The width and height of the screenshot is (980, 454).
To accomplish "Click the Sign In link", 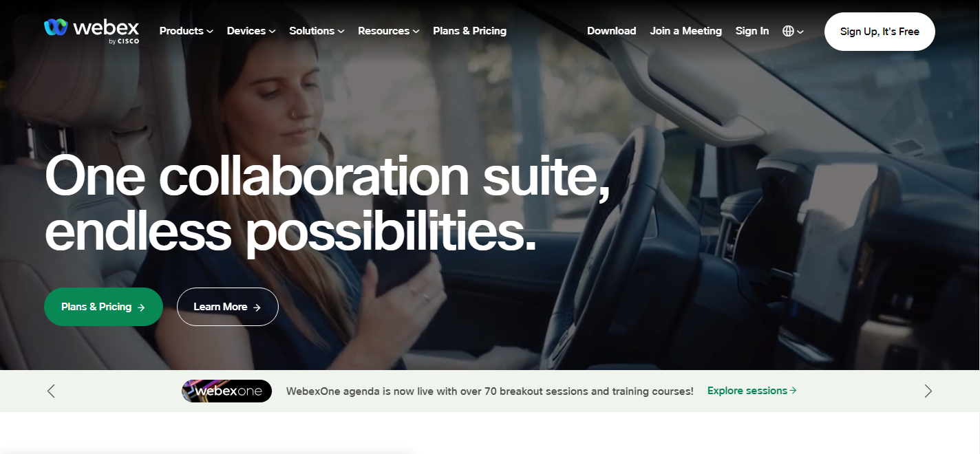I will (752, 31).
